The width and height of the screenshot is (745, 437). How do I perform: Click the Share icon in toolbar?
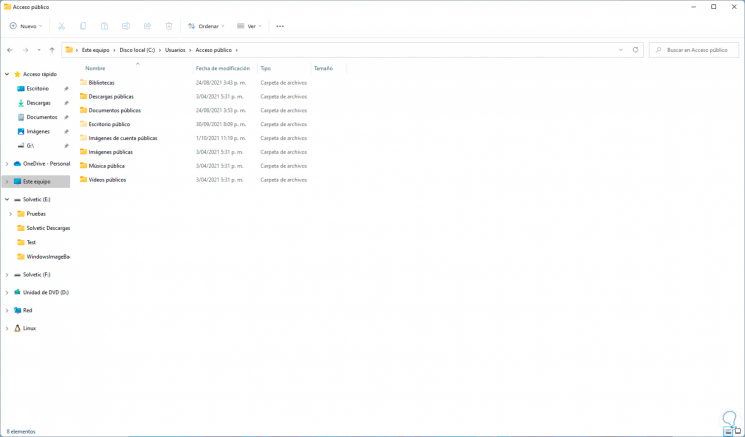coord(147,26)
